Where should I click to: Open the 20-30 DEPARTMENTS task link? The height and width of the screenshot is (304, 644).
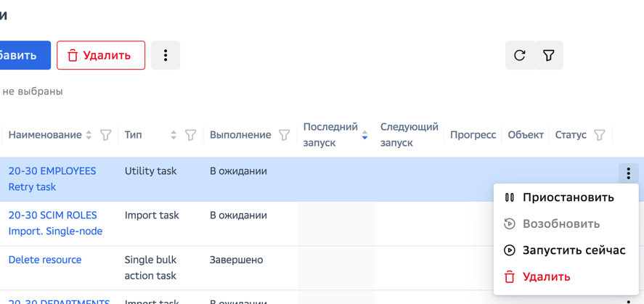click(59, 301)
